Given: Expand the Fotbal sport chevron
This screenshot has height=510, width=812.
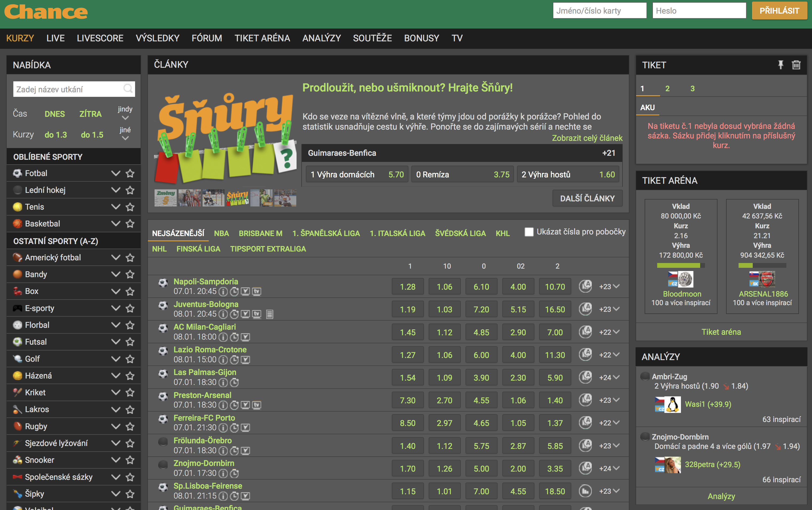Looking at the screenshot, I should 116,173.
